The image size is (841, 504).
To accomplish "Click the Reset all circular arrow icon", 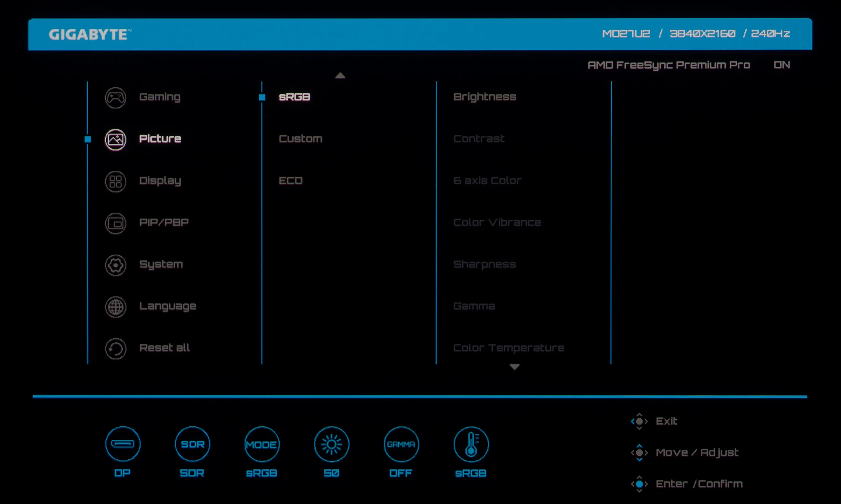I will (116, 348).
